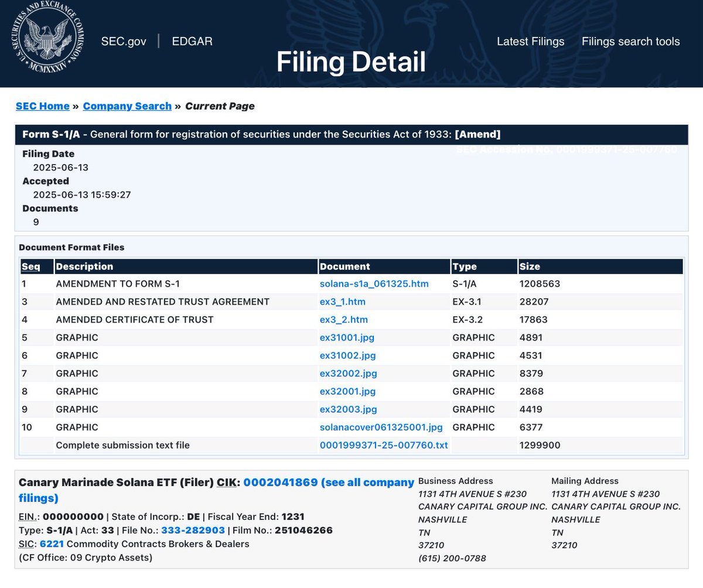Viewport: 703px width, 588px height.
Task: Open the SEC.gov home link
Action: pos(123,41)
